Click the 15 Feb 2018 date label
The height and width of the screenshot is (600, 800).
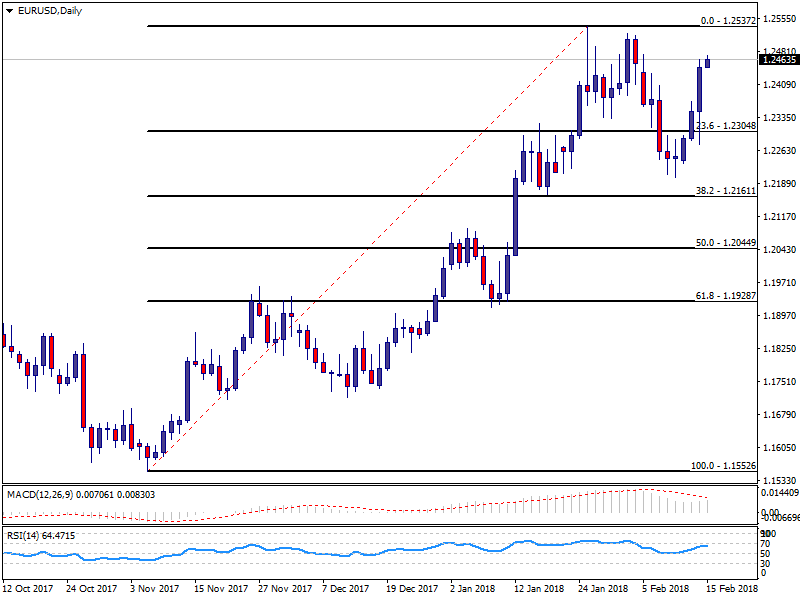pos(732,590)
